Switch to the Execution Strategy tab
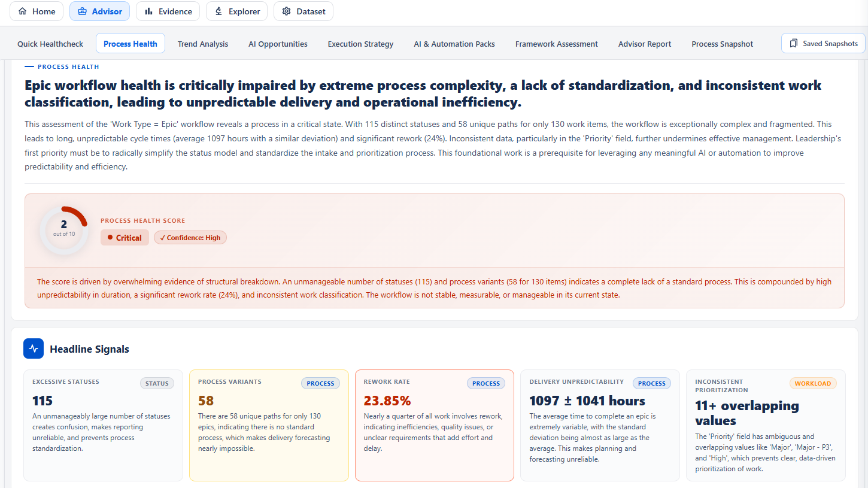The height and width of the screenshot is (488, 868). click(360, 43)
